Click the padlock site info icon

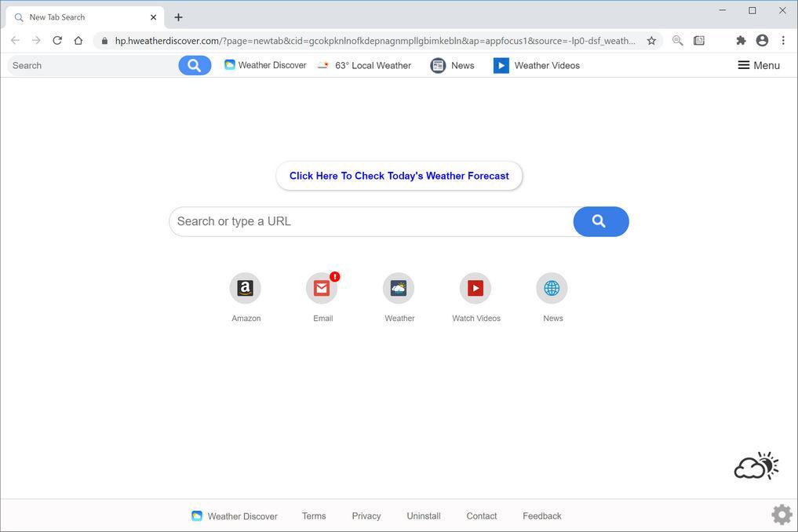(105, 41)
